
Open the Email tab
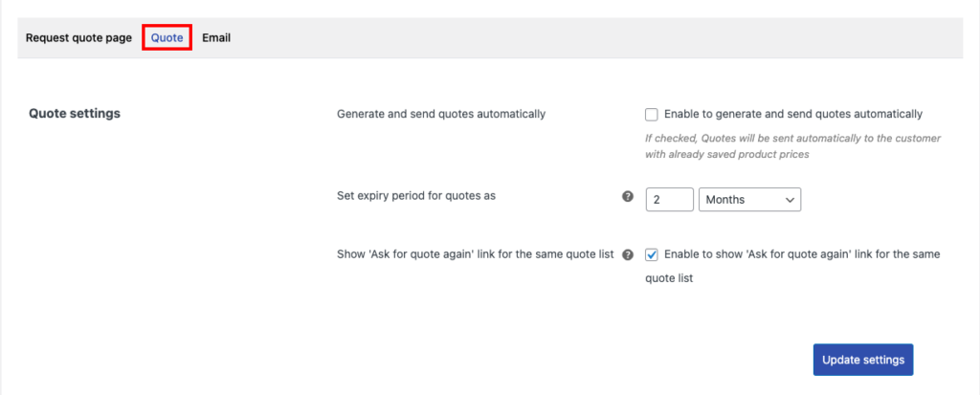pyautogui.click(x=216, y=38)
